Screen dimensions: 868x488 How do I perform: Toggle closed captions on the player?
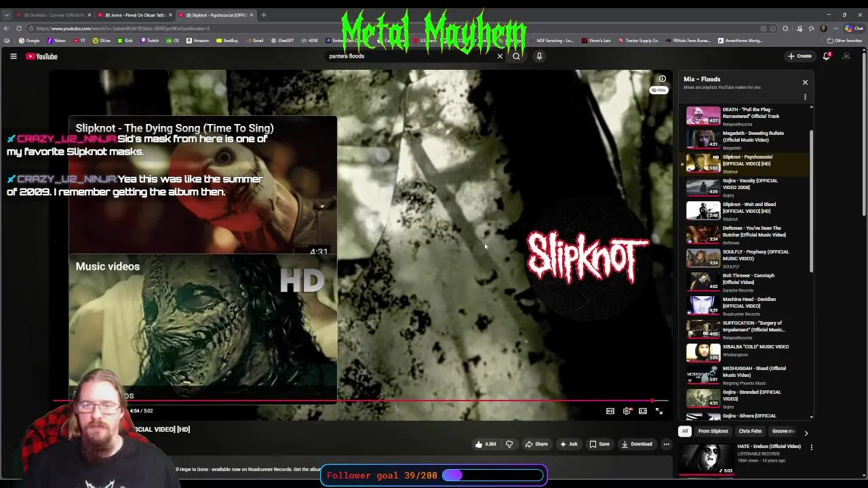[x=610, y=411]
